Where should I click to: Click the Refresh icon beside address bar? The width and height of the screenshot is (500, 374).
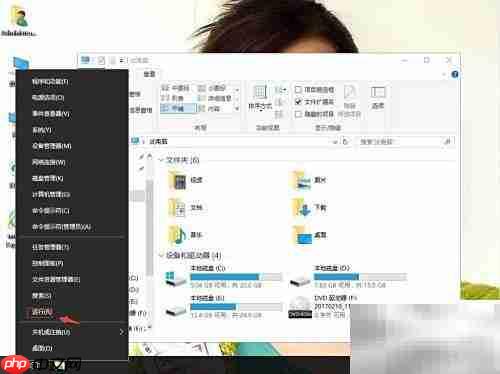(345, 142)
